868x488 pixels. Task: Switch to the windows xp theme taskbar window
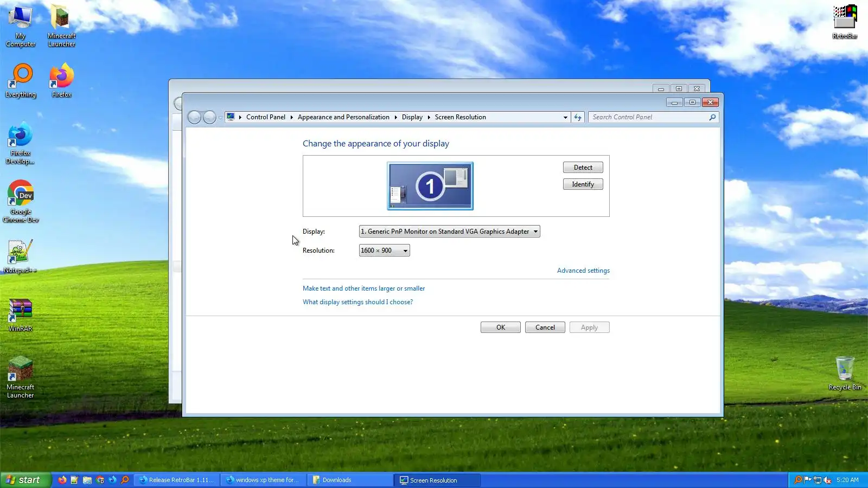[264, 480]
